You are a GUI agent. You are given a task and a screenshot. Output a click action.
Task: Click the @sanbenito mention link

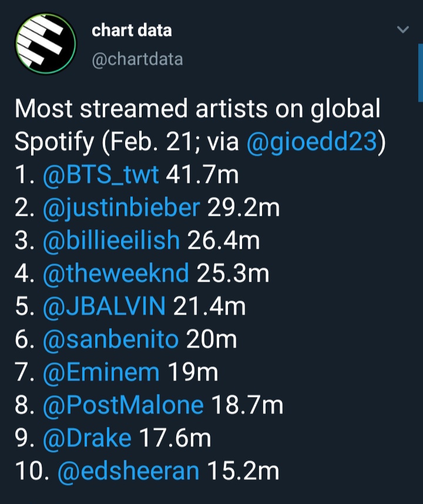[112, 339]
